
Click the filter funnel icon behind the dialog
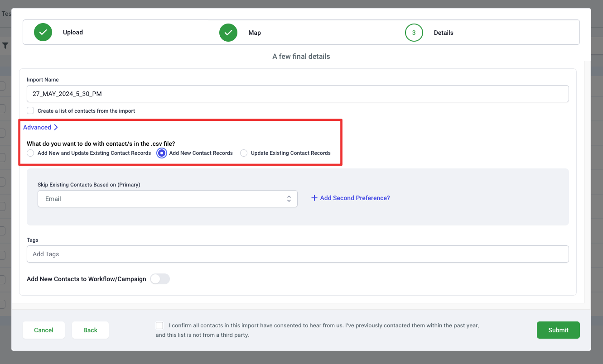coord(5,46)
